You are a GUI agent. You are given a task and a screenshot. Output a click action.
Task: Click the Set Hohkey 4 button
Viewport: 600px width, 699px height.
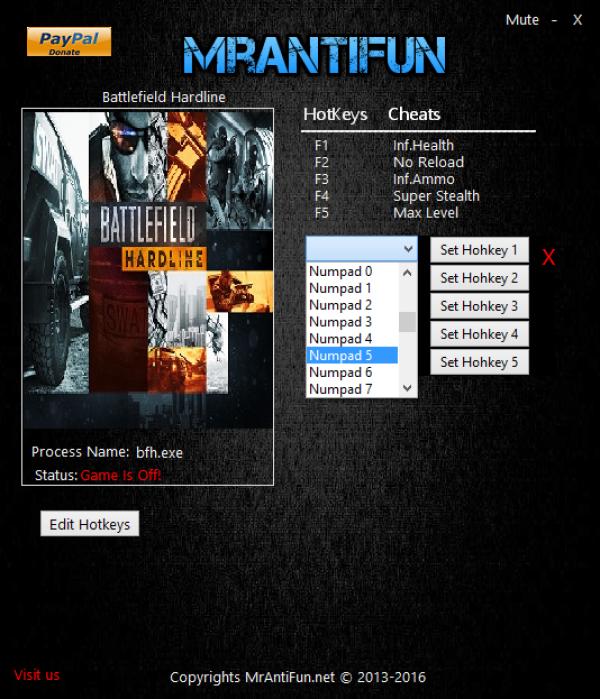coord(479,334)
